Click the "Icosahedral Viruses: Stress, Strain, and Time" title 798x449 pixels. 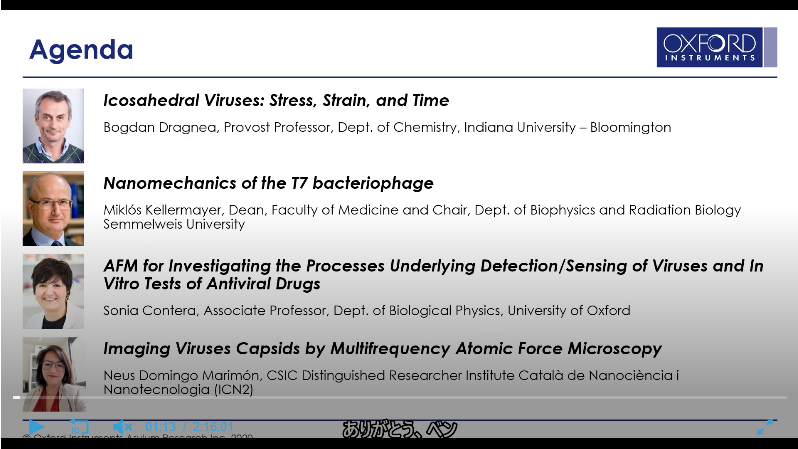click(x=276, y=100)
